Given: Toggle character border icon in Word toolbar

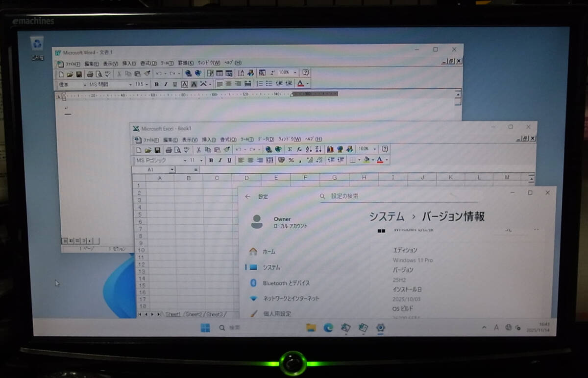Looking at the screenshot, I should (x=184, y=84).
